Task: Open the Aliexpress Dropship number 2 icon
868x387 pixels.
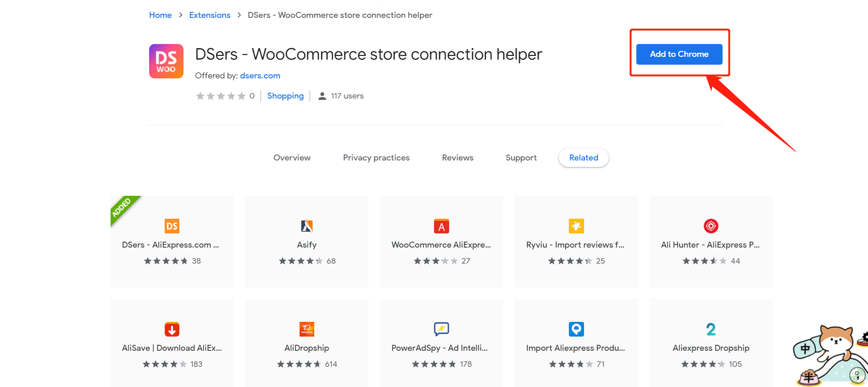Action: [711, 329]
